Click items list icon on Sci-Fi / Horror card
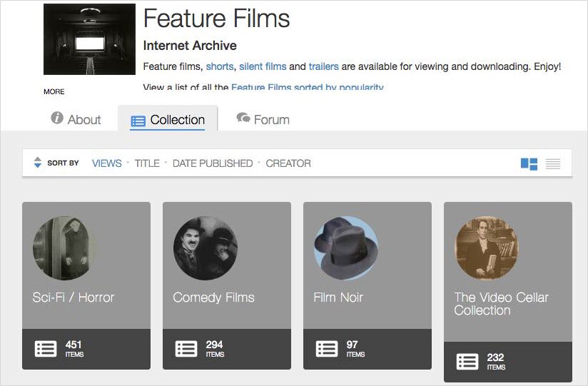Viewport: 588px width, 386px height. 46,349
